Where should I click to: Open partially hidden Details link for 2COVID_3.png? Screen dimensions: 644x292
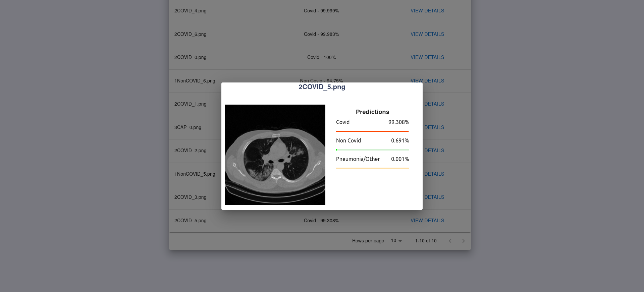[433, 197]
